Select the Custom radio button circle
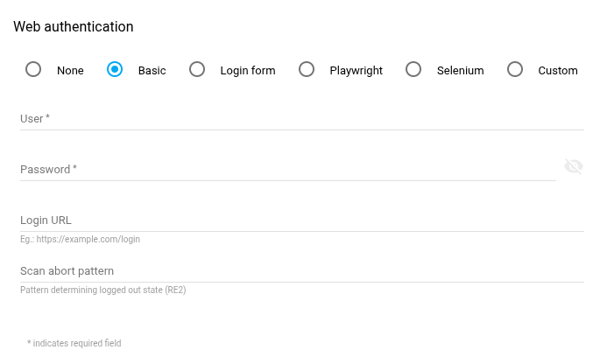Viewport: 600px width, 364px height. click(515, 69)
